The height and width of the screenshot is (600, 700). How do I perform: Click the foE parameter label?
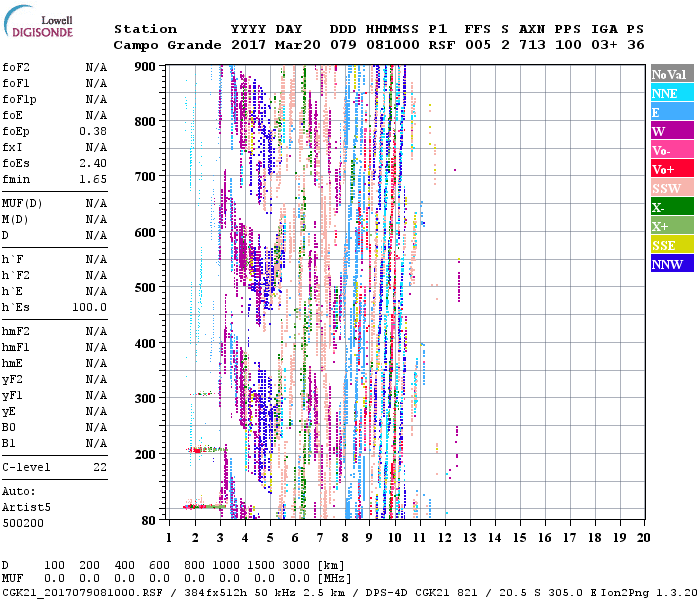click(x=12, y=115)
